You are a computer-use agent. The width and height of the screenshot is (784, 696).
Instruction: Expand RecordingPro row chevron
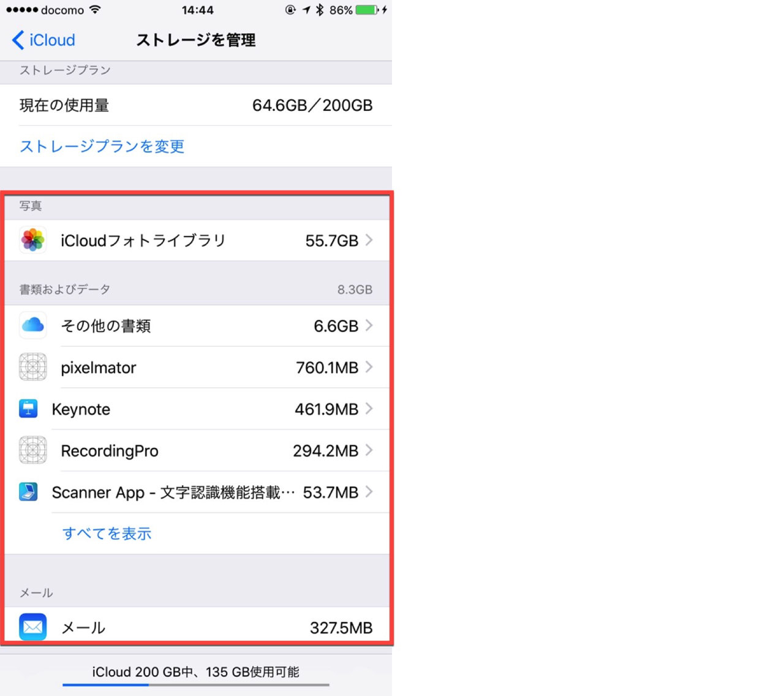(x=369, y=450)
